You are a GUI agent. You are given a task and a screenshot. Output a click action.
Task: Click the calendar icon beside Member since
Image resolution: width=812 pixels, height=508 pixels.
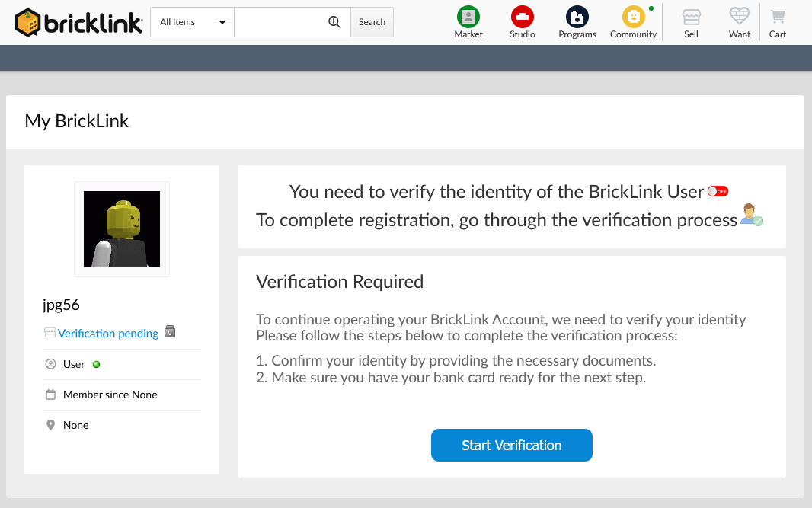(x=51, y=395)
